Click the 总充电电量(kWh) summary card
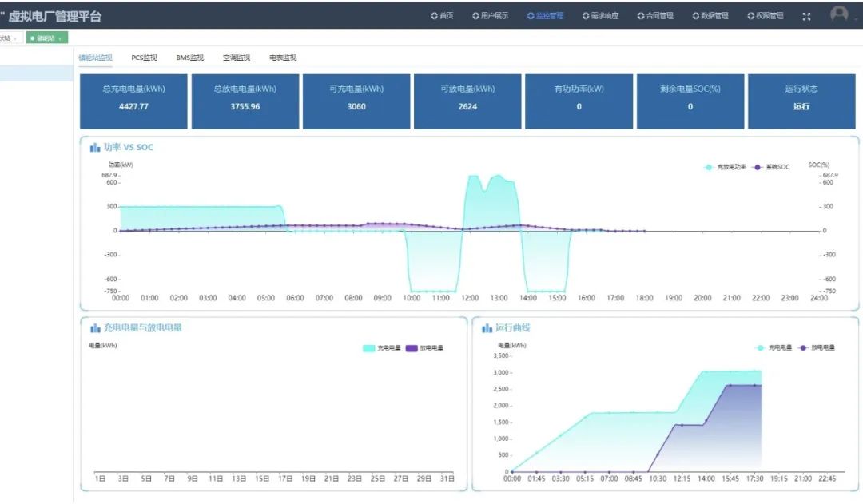Screen dimensions: 863x504 click(133, 101)
